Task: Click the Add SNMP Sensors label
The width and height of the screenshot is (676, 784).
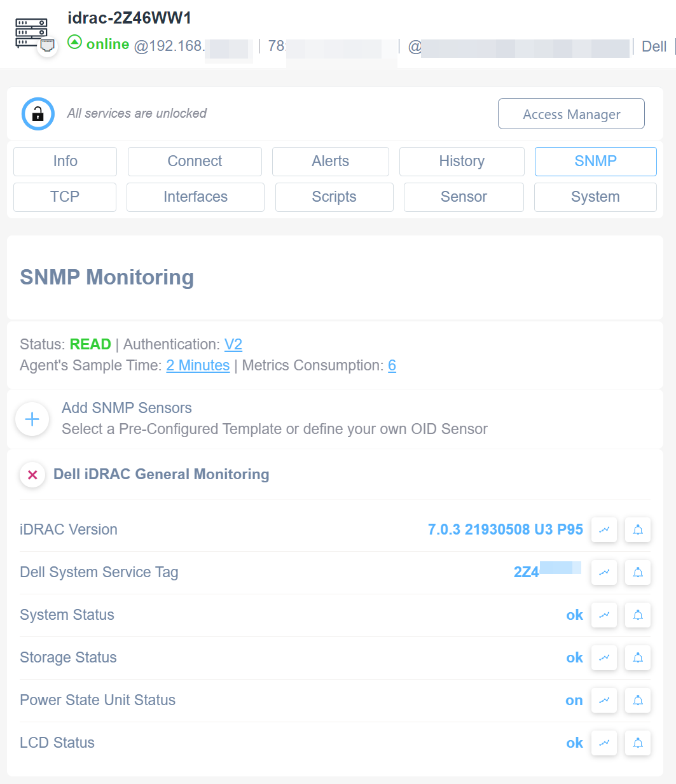Action: [127, 408]
